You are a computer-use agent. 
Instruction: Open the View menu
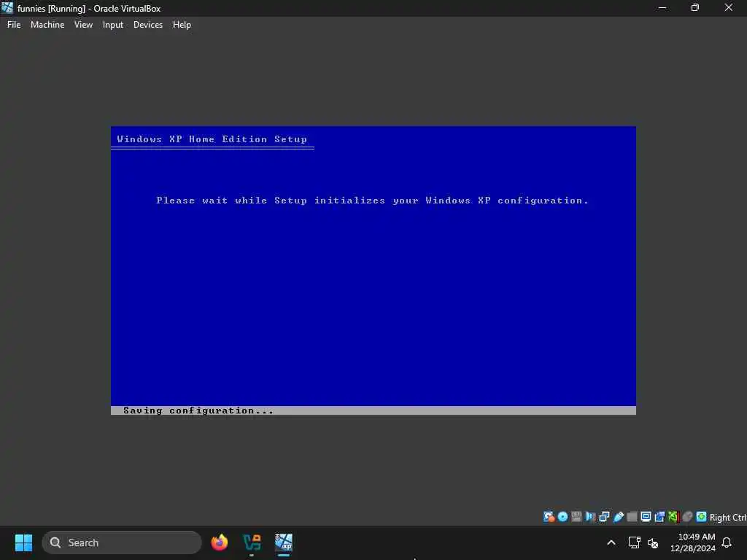(x=83, y=25)
